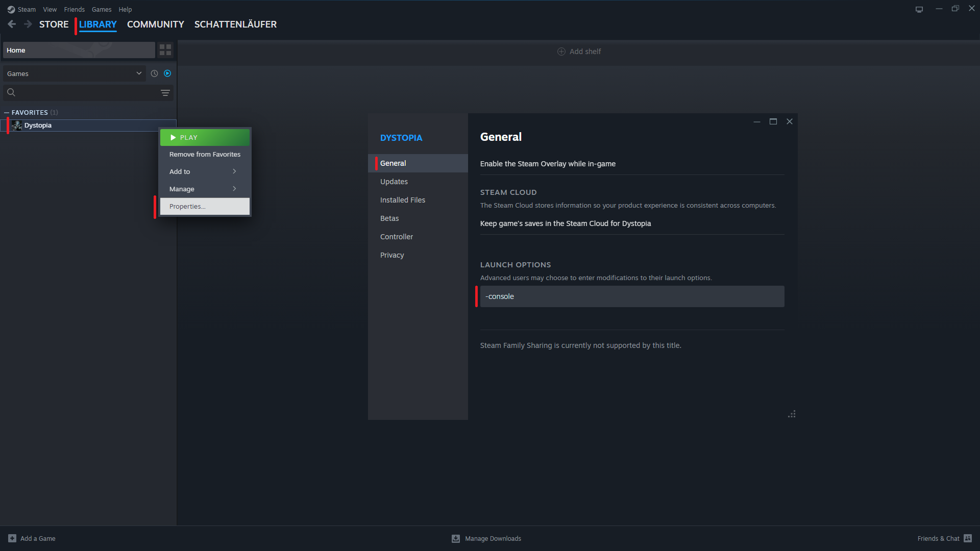Click the Big Picture mode icon
Screen dimensions: 980x551
(x=919, y=9)
